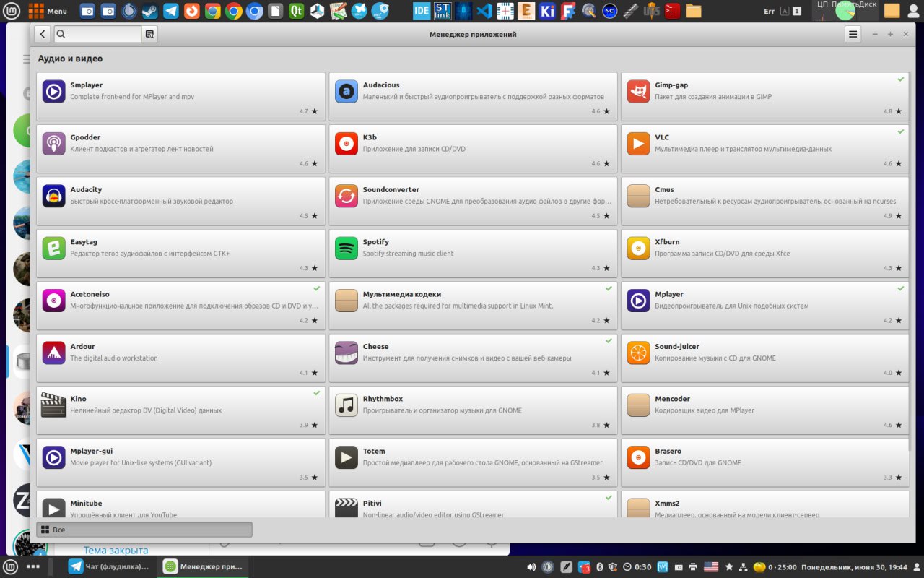The width and height of the screenshot is (924, 578).
Task: Click the Audacious player icon
Action: click(x=346, y=91)
